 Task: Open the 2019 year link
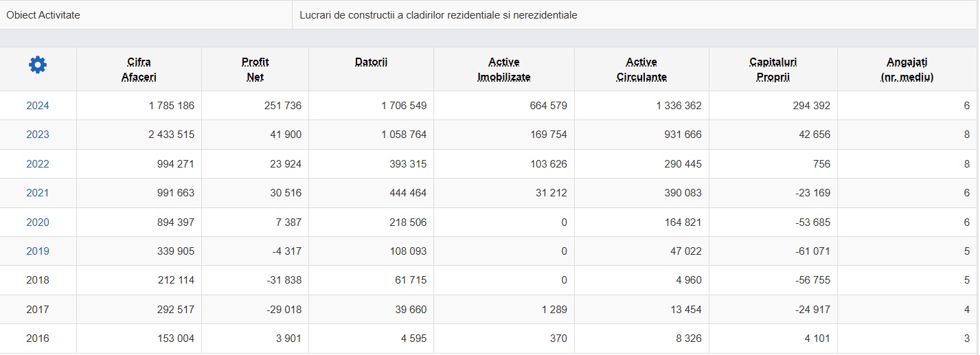coord(38,251)
